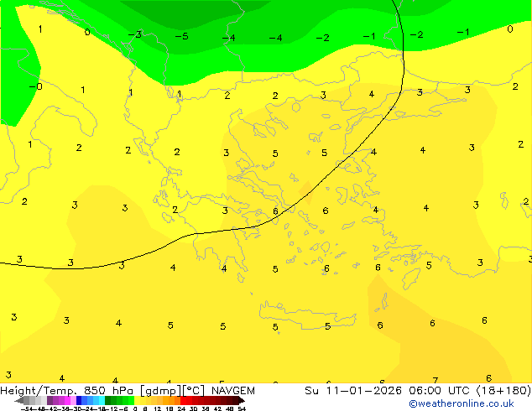
Task: Select the 'Height/Temp. 850 hPa' map title
Action: tap(67, 391)
